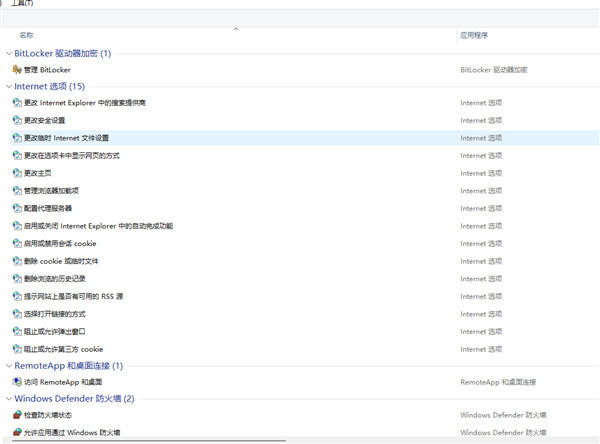This screenshot has height=444, width=600.
Task: Select 'BitLocker 驱动器加密' in the application column
Action: (x=494, y=70)
